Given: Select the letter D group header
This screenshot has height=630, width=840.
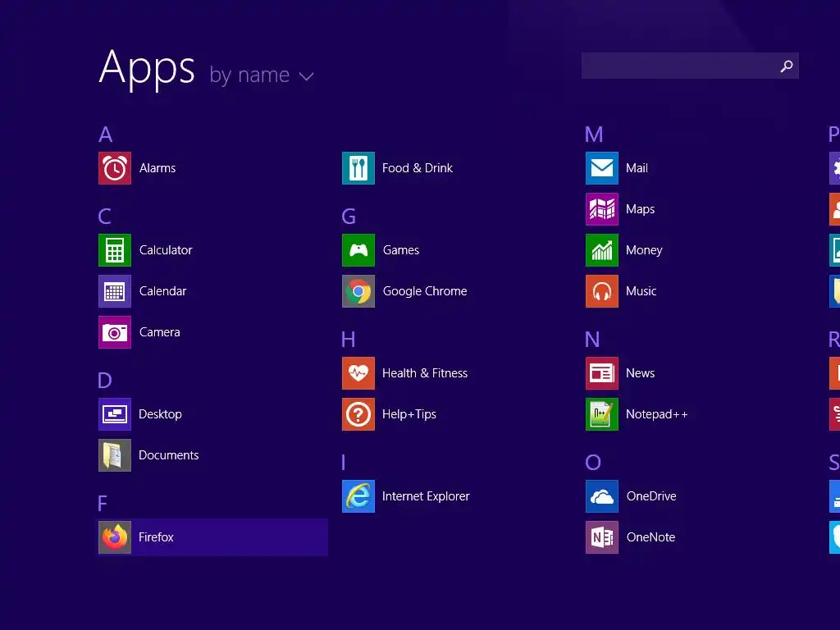Looking at the screenshot, I should click(105, 381).
